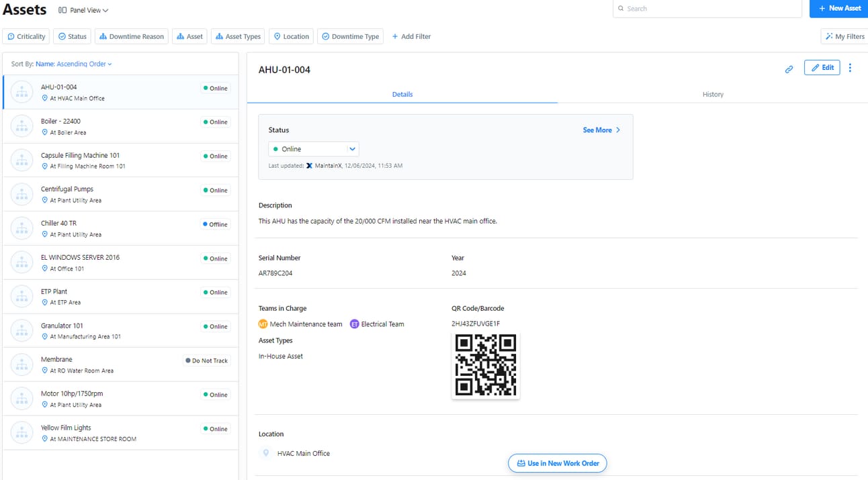Click the search magnifier icon

(x=620, y=9)
